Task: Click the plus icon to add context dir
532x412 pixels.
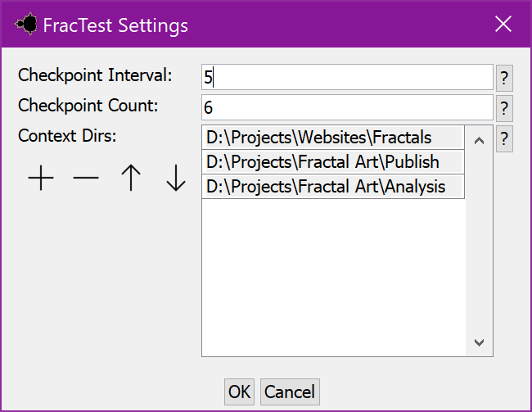Action: [41, 178]
